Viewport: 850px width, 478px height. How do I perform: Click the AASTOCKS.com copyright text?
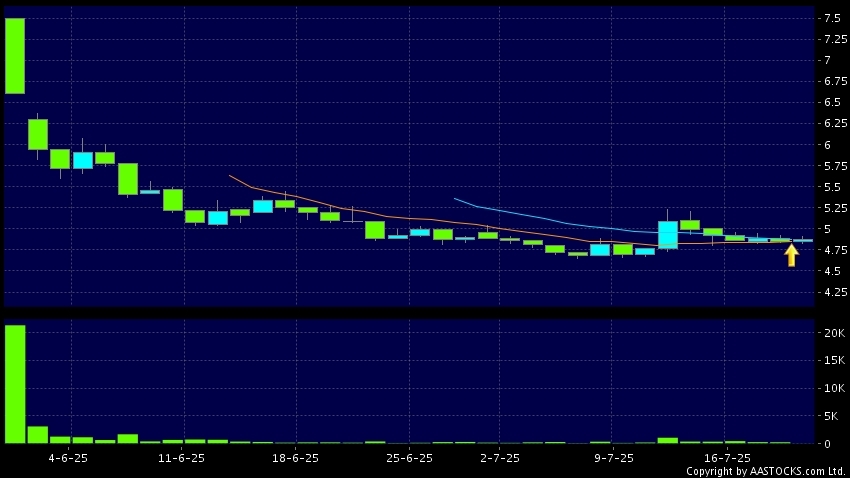765,471
